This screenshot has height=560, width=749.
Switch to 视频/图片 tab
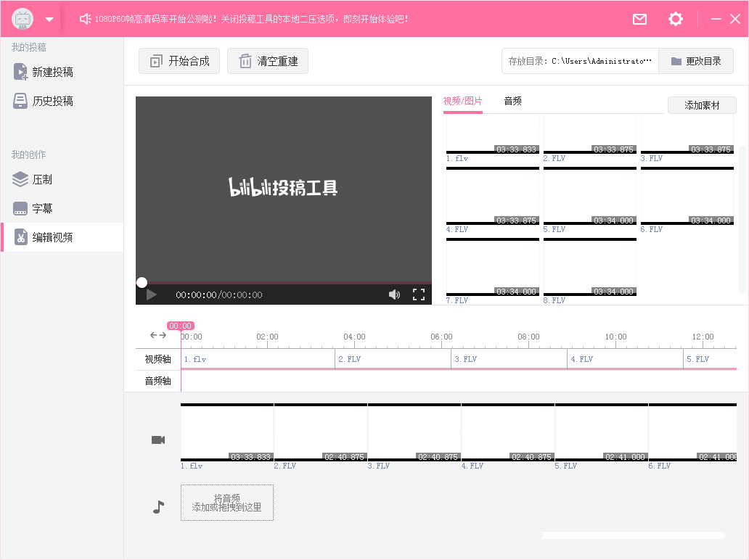(x=462, y=102)
